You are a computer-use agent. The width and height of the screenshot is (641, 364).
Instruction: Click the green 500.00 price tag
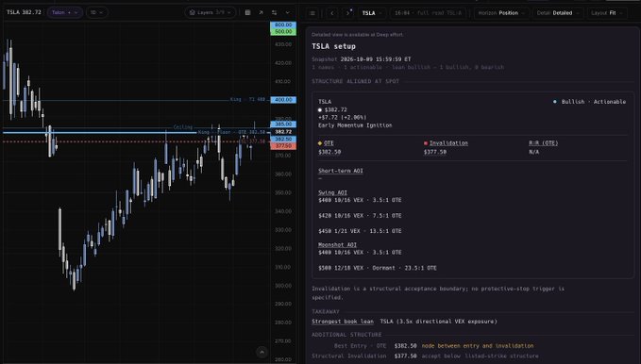tap(283, 31)
